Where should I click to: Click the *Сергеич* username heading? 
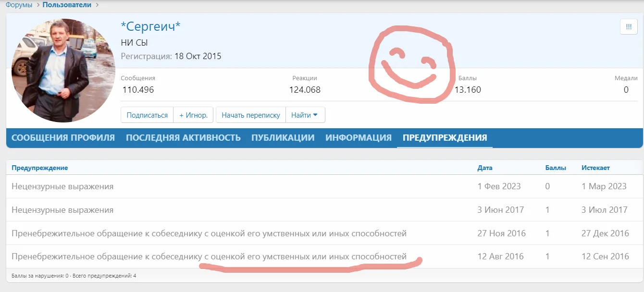point(150,26)
